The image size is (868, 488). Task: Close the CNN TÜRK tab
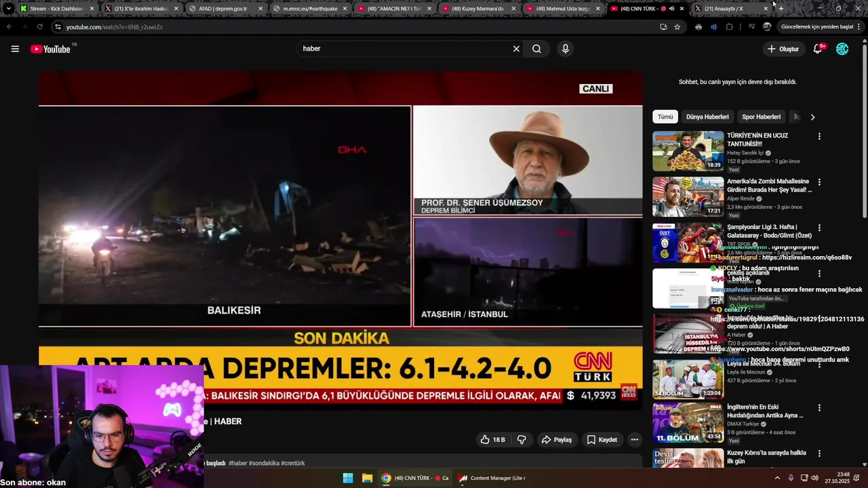[682, 9]
